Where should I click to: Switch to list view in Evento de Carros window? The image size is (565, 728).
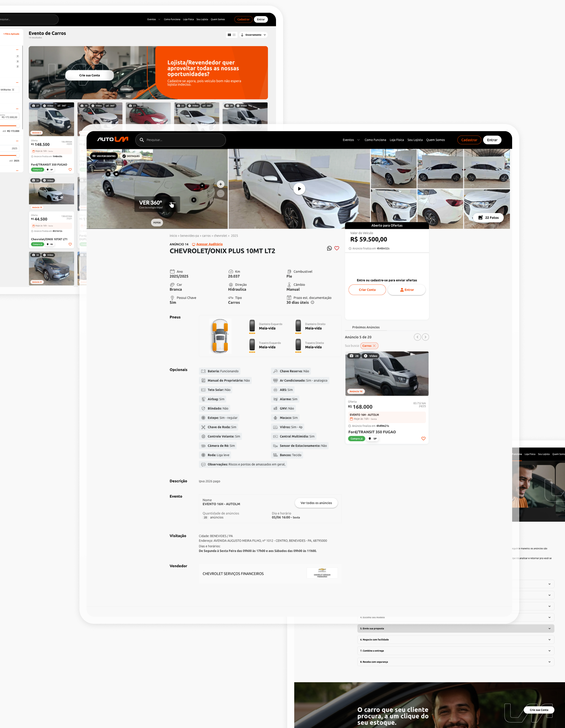coord(234,35)
